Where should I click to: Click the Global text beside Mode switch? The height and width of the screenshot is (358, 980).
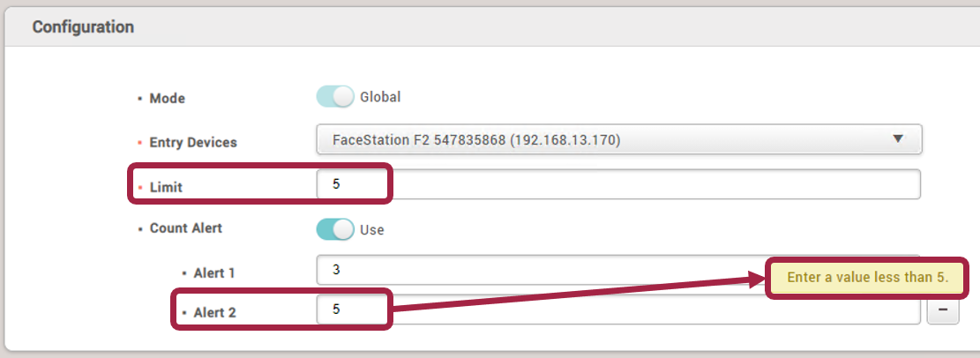pyautogui.click(x=380, y=97)
